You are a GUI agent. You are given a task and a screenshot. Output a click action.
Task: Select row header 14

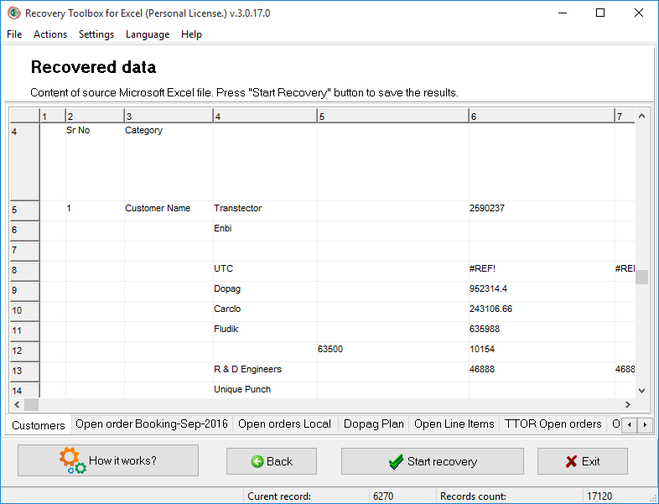point(24,390)
